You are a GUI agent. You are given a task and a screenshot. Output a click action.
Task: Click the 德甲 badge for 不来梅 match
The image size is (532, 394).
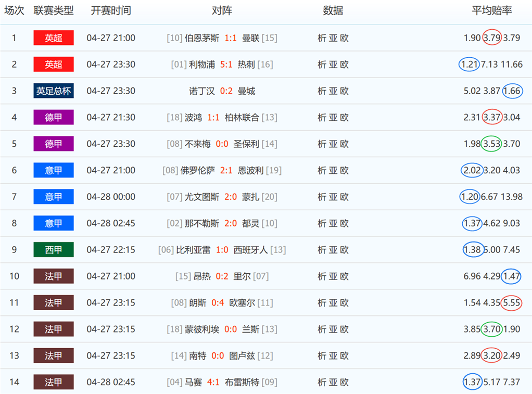click(54, 144)
